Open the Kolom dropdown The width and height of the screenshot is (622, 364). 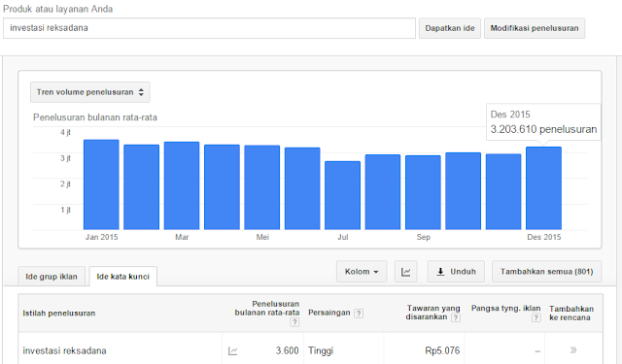pos(362,272)
